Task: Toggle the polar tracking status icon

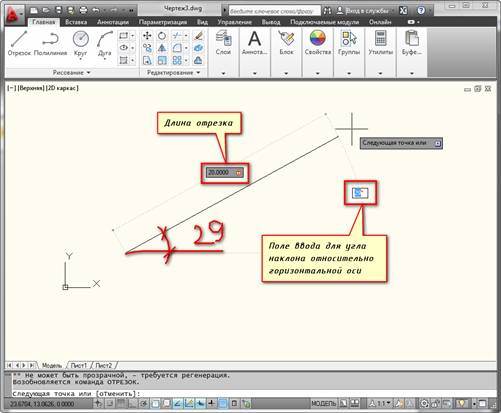Action: pos(144,404)
